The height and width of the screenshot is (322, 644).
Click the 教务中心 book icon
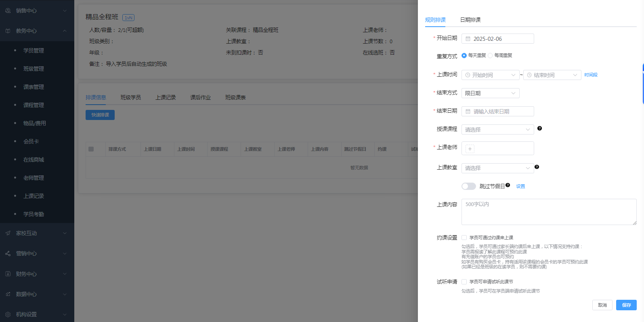tap(8, 31)
